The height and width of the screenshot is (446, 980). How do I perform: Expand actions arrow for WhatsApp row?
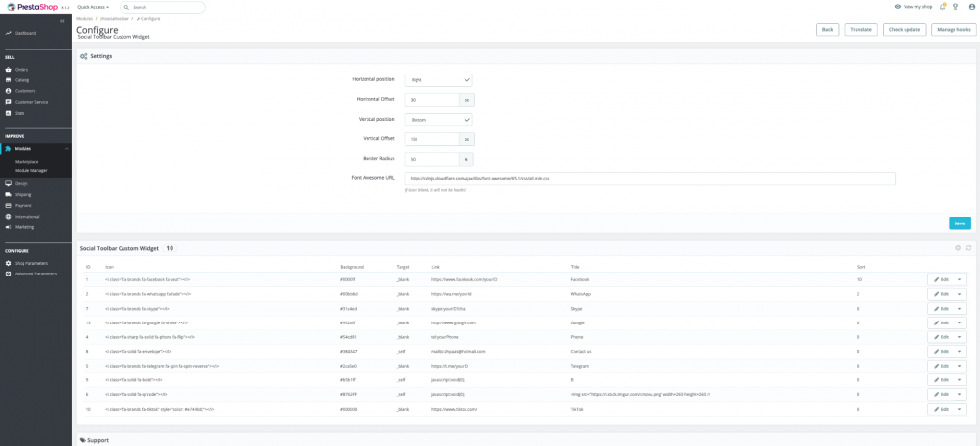pyautogui.click(x=959, y=294)
